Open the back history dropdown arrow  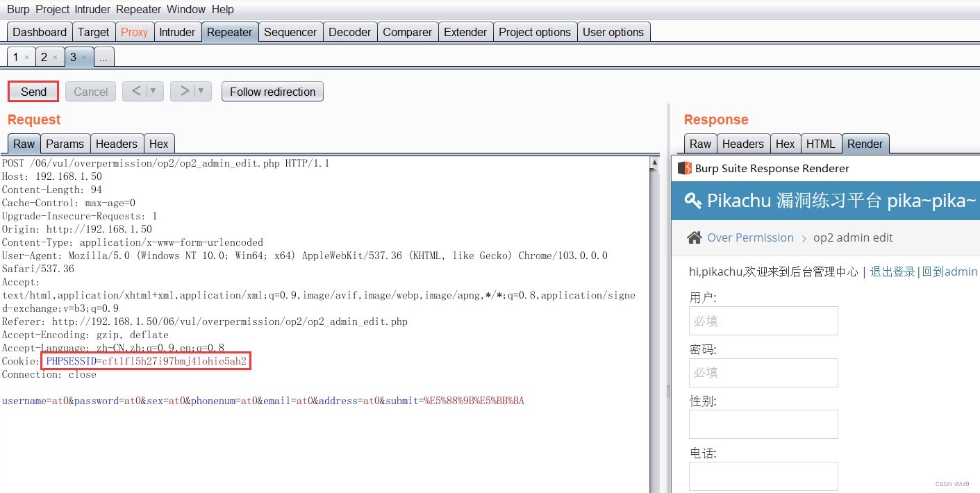153,91
